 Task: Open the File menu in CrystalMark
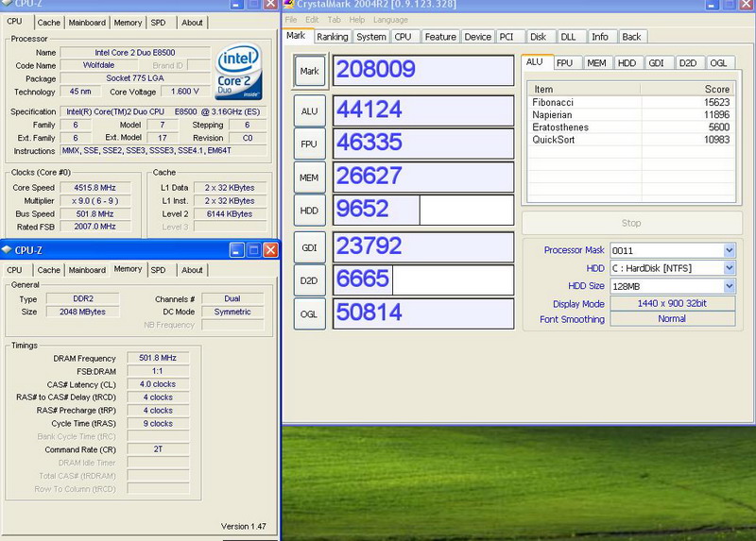[x=290, y=20]
